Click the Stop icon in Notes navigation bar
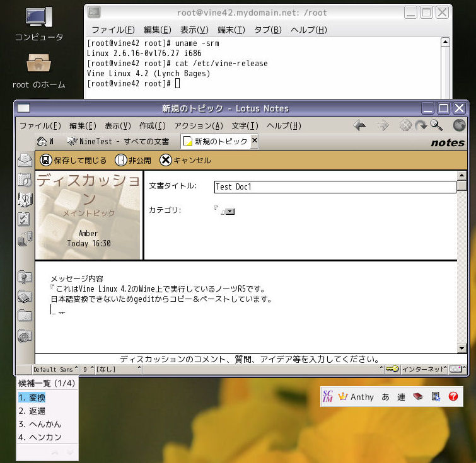476x463 pixels. 405,125
